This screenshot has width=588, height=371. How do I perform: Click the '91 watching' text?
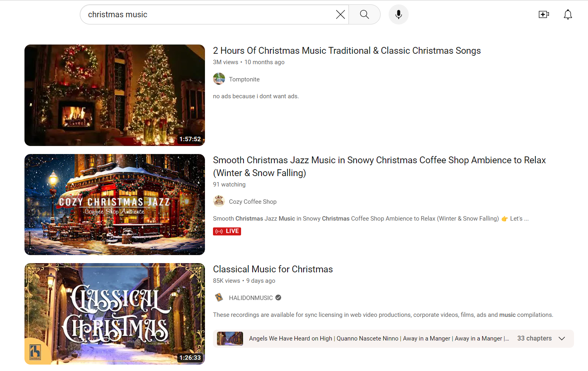[x=229, y=184]
